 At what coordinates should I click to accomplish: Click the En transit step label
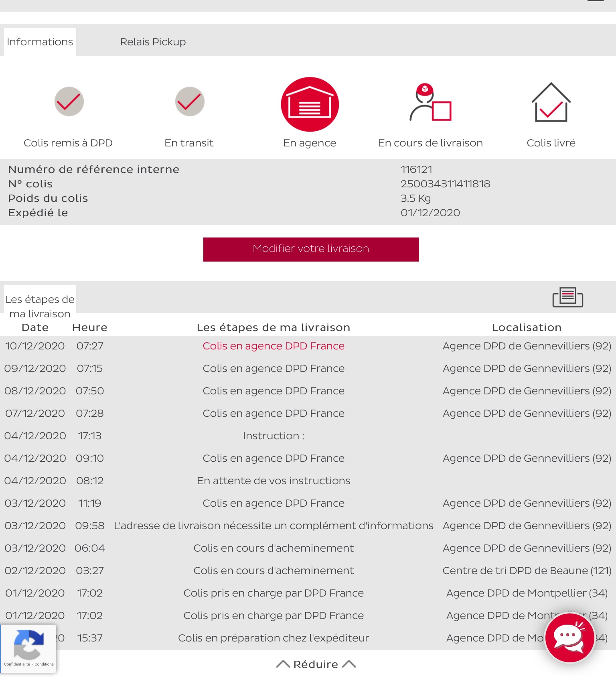click(x=189, y=143)
